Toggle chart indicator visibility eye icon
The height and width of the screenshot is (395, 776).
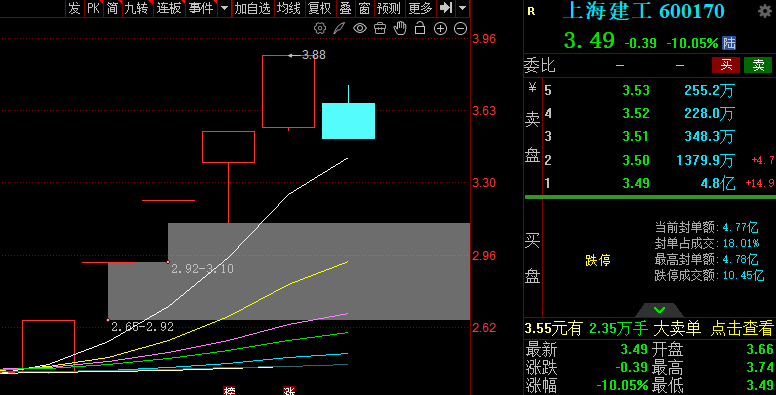click(360, 29)
